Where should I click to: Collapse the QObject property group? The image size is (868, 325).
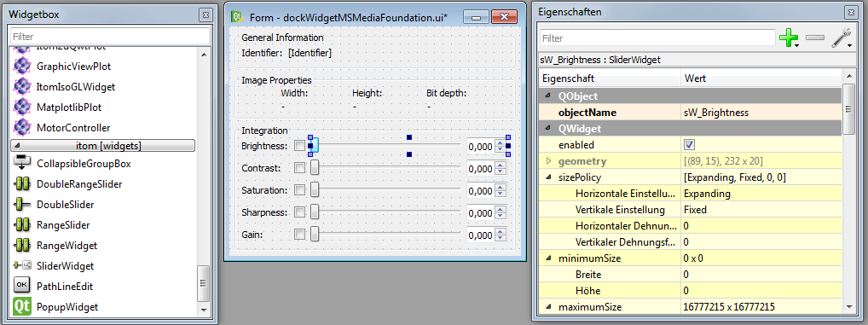(x=548, y=96)
